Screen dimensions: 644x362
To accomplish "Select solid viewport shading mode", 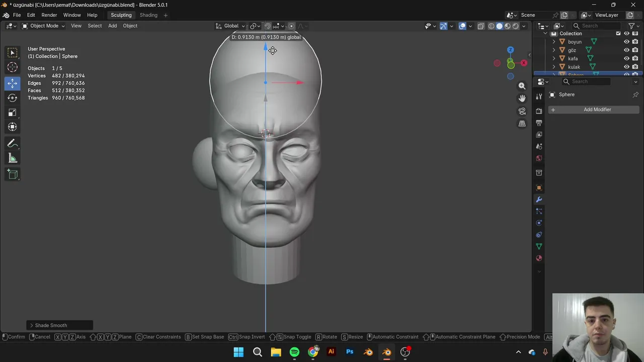I will (x=499, y=26).
